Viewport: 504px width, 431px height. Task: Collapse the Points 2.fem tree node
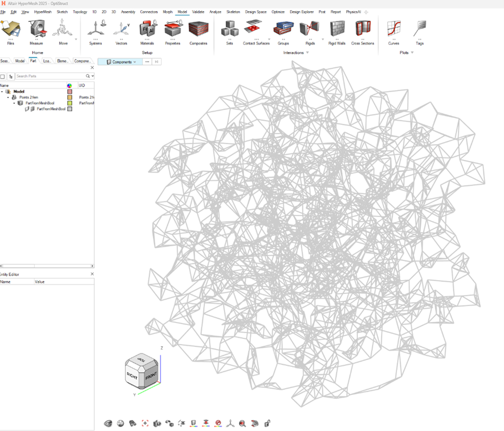tap(8, 97)
